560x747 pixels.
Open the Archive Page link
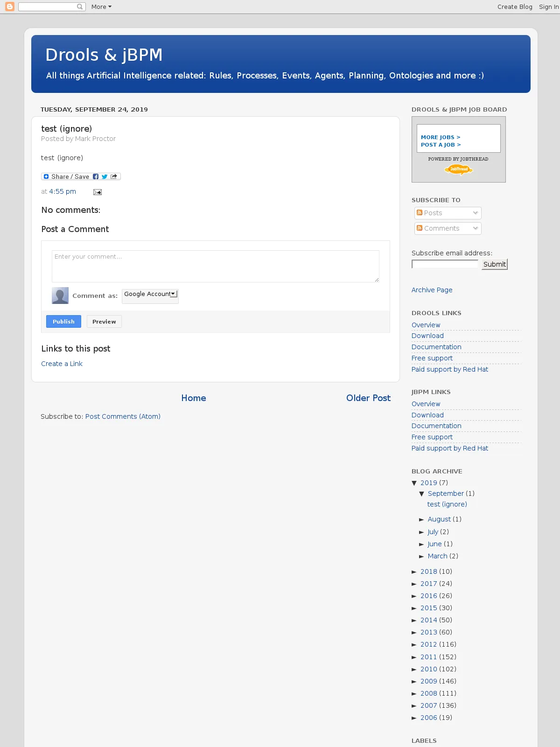tap(432, 290)
